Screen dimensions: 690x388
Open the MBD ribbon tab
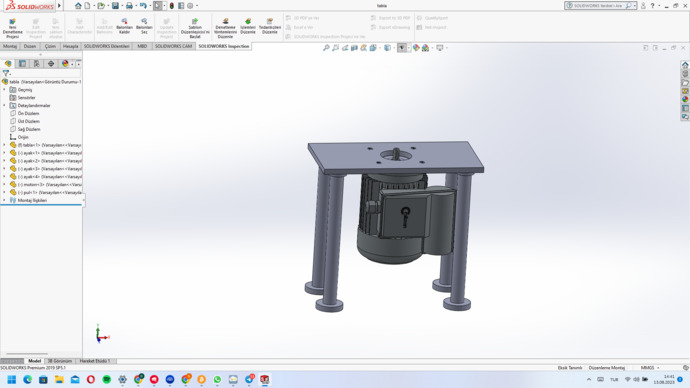point(142,46)
